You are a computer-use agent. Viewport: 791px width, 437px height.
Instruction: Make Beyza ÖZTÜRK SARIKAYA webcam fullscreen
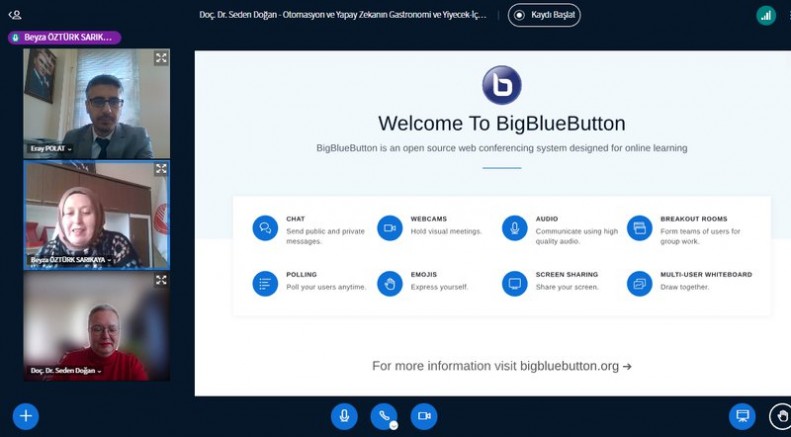click(161, 169)
